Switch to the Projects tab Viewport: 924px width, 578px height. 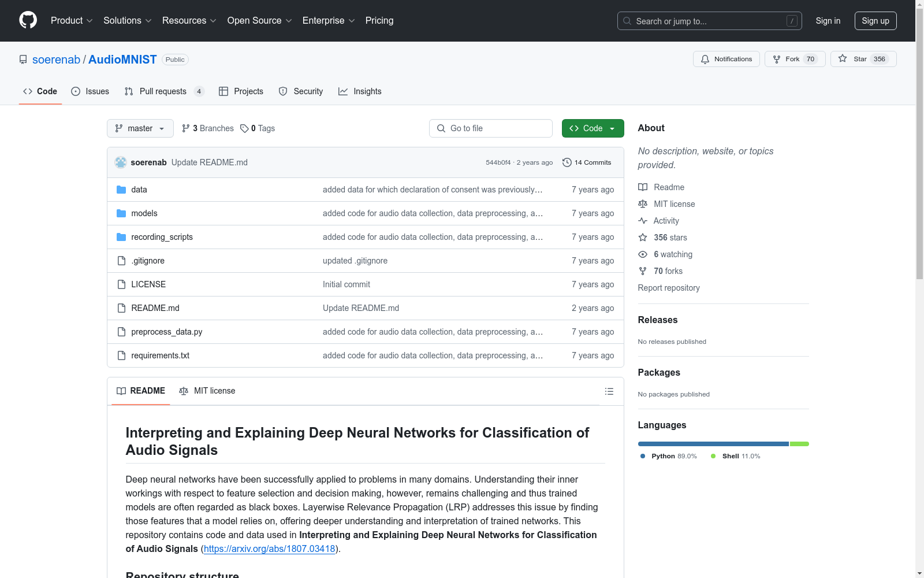[241, 91]
